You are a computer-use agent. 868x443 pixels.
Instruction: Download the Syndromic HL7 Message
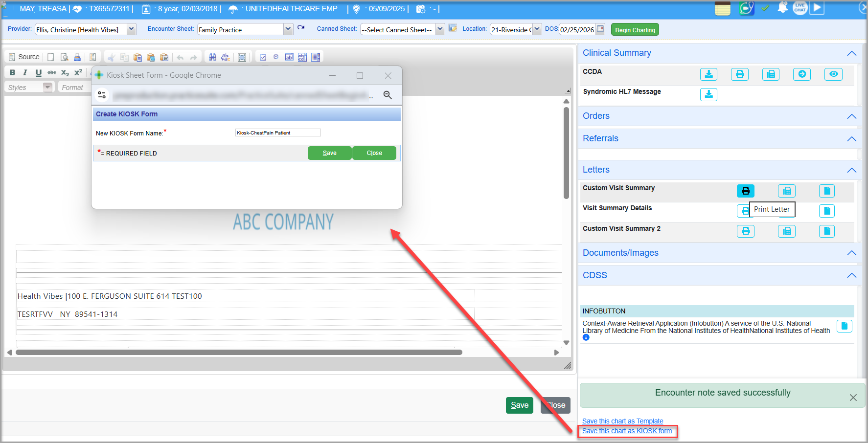pyautogui.click(x=708, y=94)
